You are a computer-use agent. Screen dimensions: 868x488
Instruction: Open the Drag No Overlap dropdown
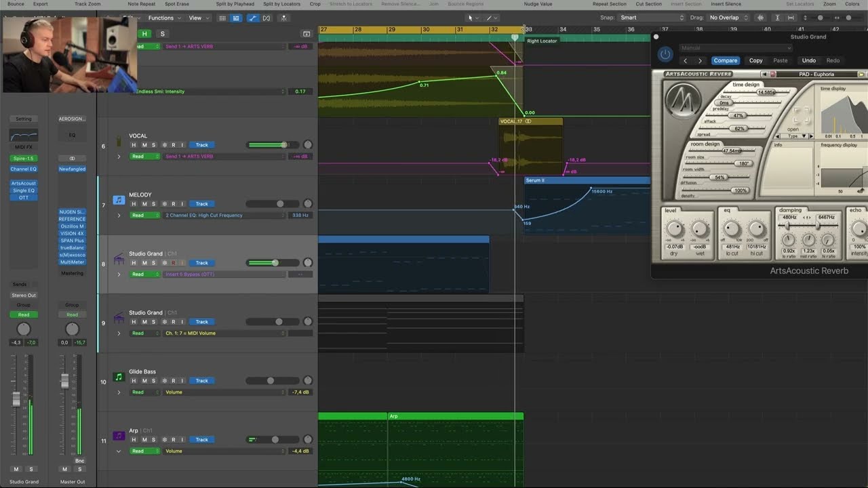click(728, 18)
